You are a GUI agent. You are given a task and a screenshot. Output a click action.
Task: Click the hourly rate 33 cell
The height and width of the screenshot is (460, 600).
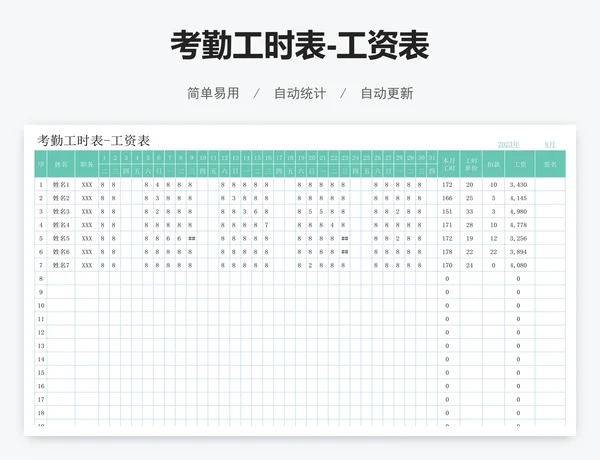[x=470, y=212]
